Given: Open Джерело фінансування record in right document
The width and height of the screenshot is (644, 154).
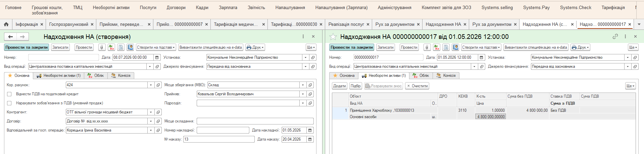Looking at the screenshot, I should (x=635, y=66).
